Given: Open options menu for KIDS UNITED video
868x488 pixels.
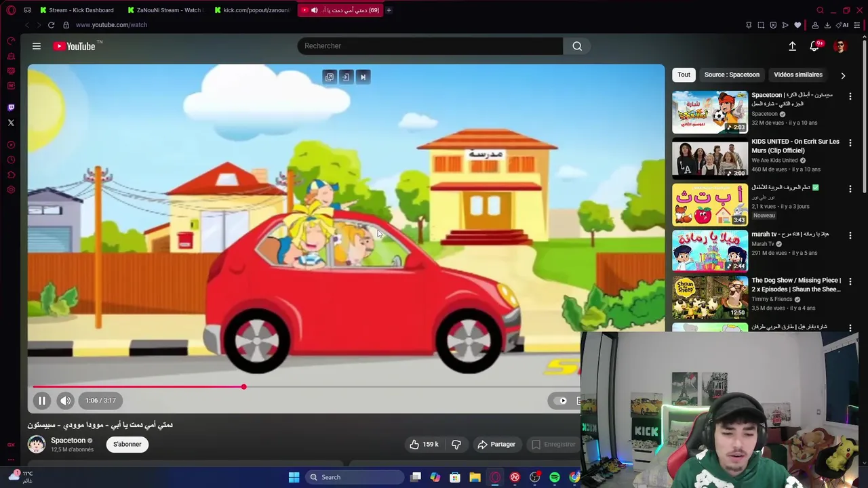Looking at the screenshot, I should pyautogui.click(x=850, y=143).
